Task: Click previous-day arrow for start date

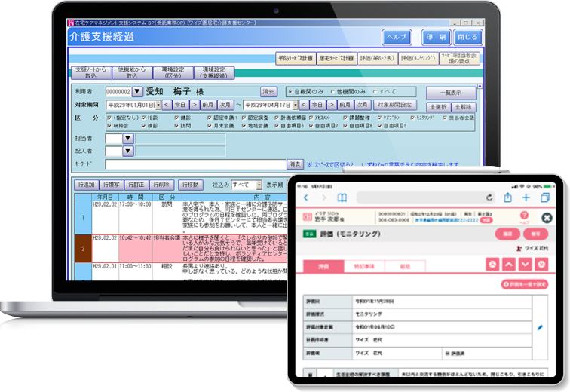Action: pyautogui.click(x=167, y=105)
